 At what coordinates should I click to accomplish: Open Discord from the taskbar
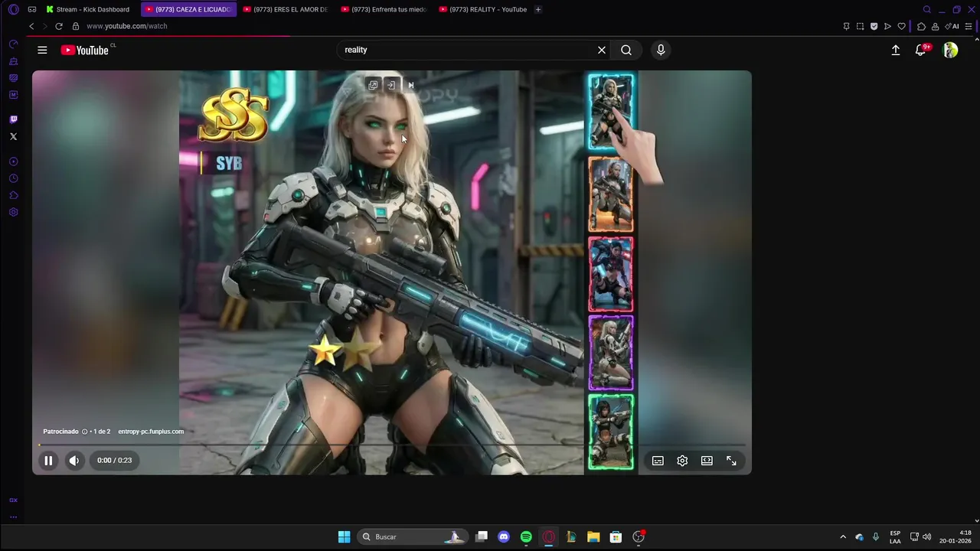(504, 536)
